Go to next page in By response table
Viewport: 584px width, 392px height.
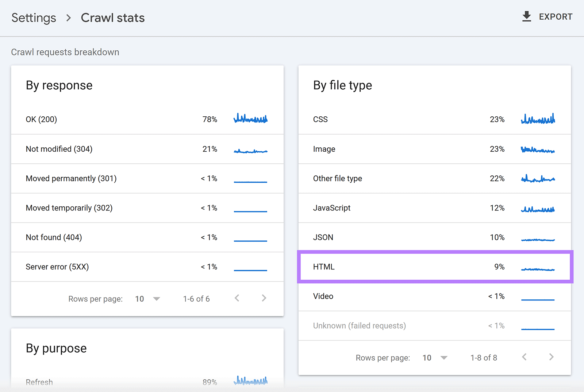(264, 298)
